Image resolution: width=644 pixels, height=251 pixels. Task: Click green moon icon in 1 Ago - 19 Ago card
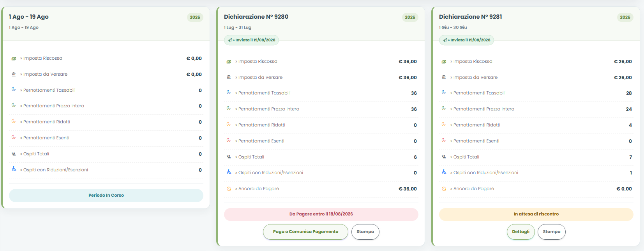tap(14, 105)
